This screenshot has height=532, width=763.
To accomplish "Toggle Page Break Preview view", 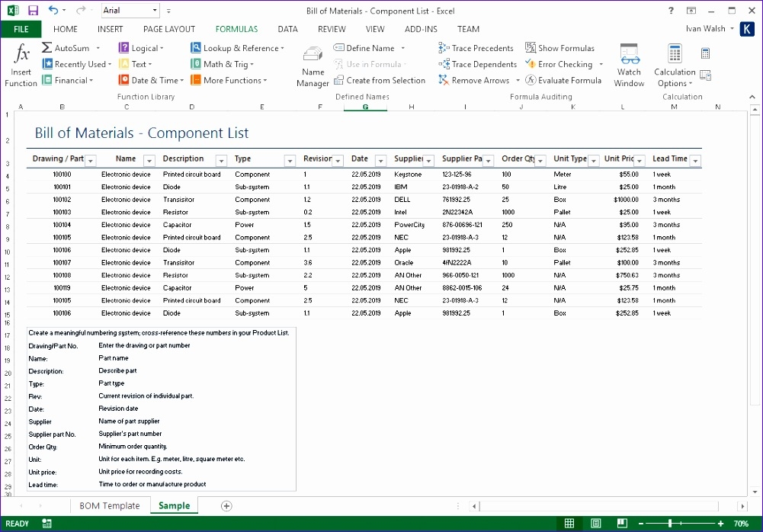I will tap(621, 524).
